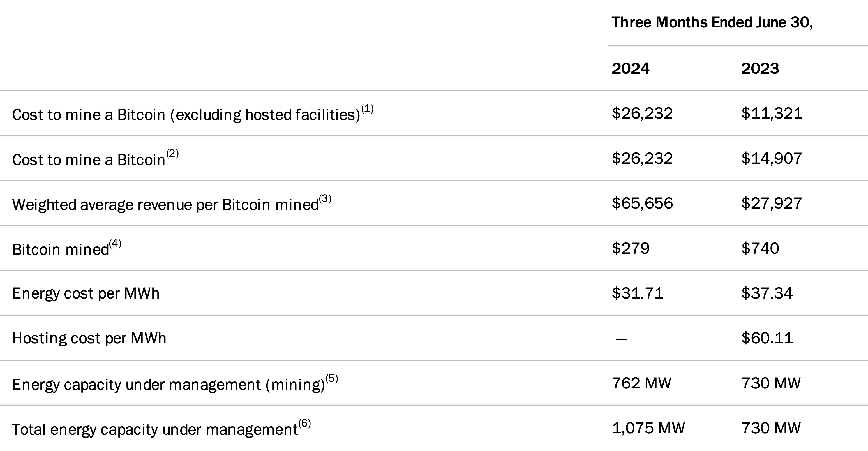Click the footnote (3) superscript on revenue row
The height and width of the screenshot is (451, 868).
point(325,199)
